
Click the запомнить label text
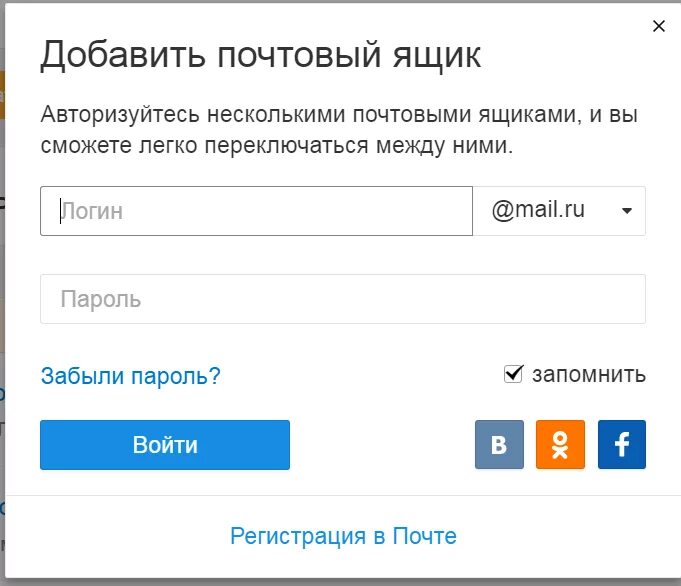pos(589,375)
